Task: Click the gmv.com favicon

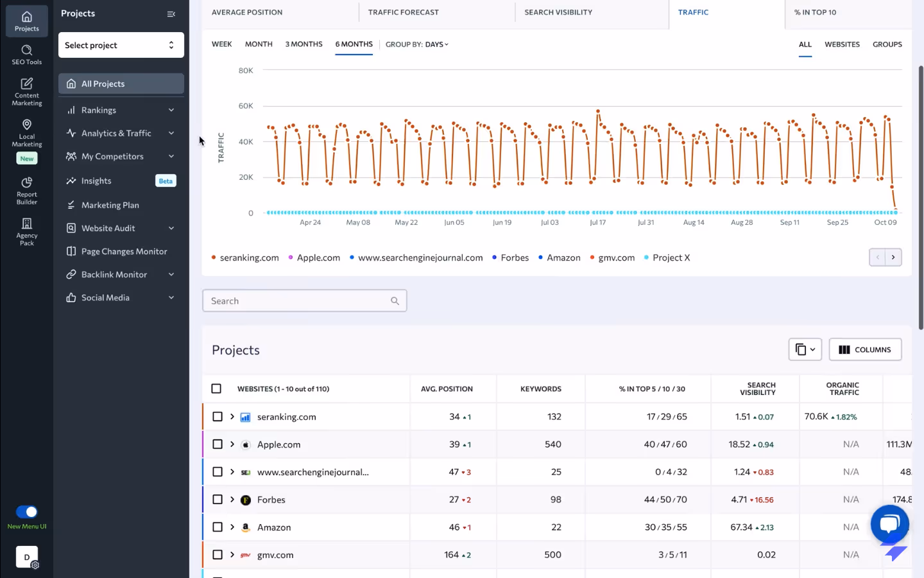Action: pos(245,555)
